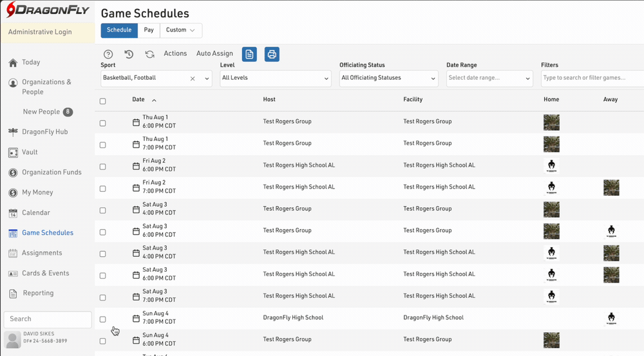Sort table by the Date column header

138,100
